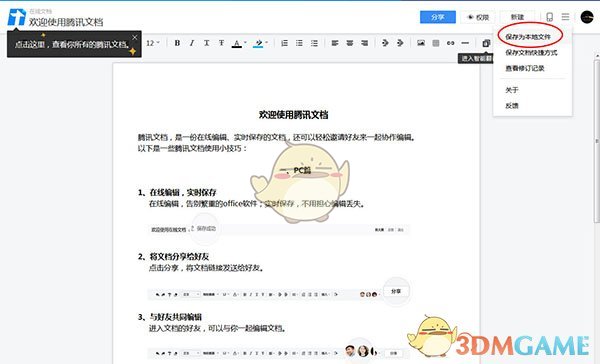Expand highlight color dropdown arrow

[x=267, y=42]
